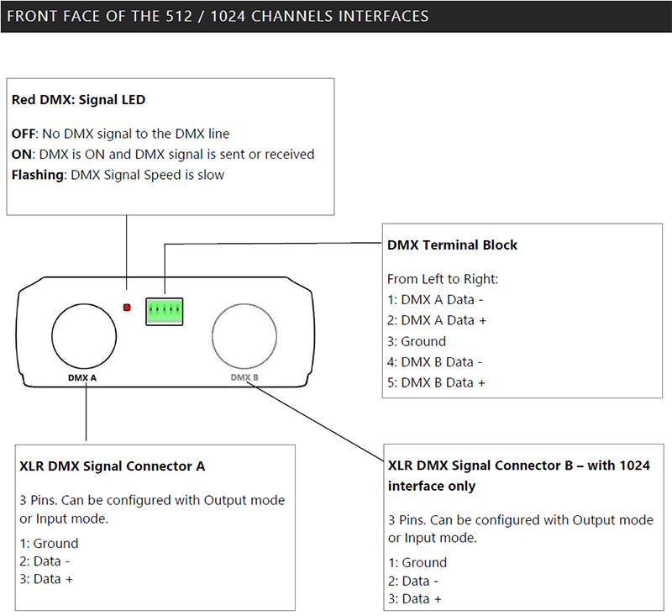Viewport: 672px width, 616px height.
Task: Click 'Flashing: DMX Signal Speed is slow'
Action: (x=118, y=175)
